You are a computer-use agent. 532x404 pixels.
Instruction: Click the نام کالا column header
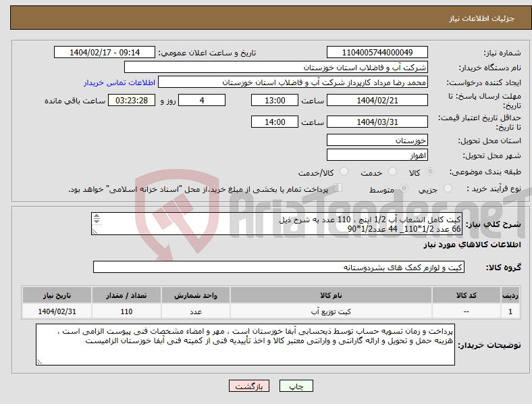(x=331, y=295)
